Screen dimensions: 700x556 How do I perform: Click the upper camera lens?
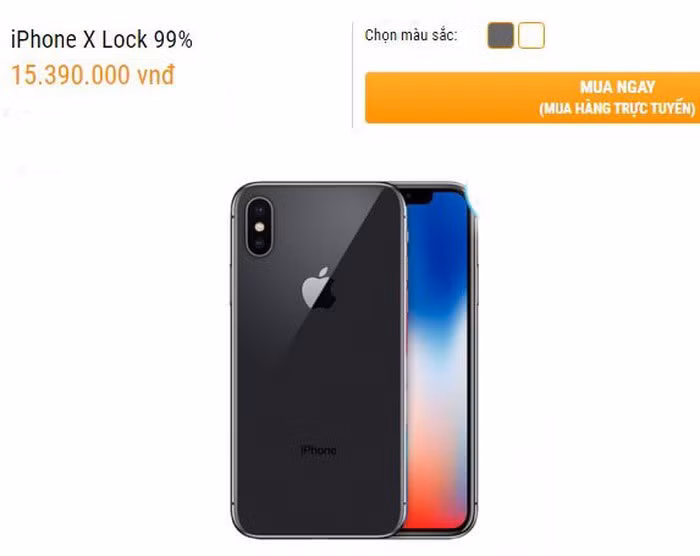[x=259, y=210]
